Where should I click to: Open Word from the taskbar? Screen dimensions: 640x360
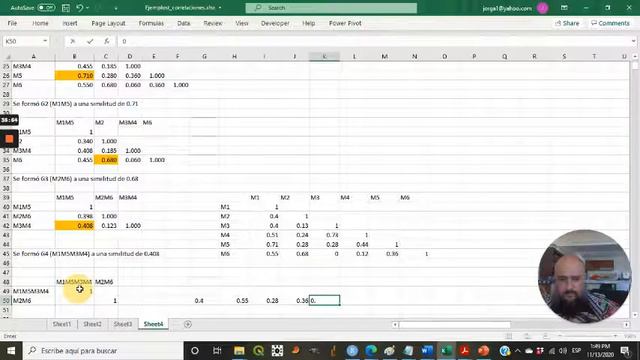pyautogui.click(x=427, y=351)
